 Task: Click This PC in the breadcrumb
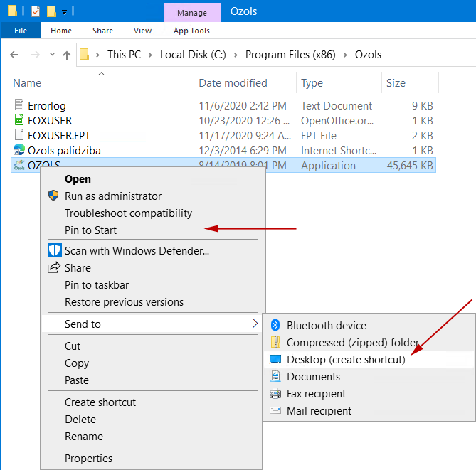click(x=124, y=55)
